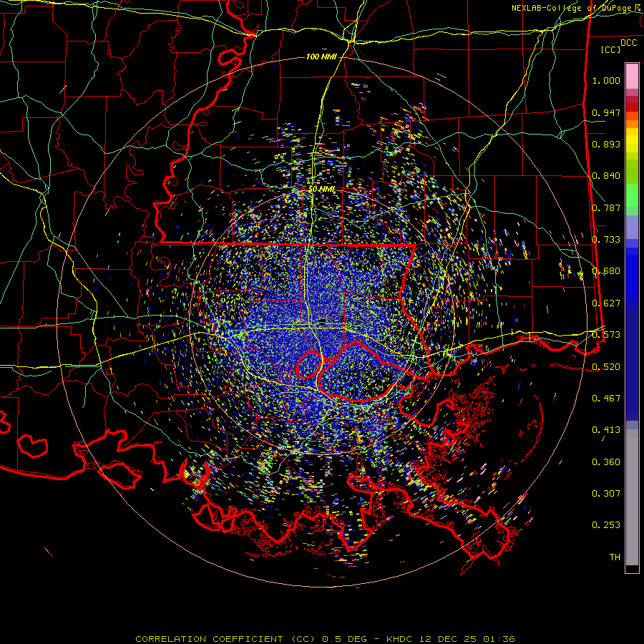Click the 0.627 color scale value
This screenshot has height=644, width=644.
point(606,303)
